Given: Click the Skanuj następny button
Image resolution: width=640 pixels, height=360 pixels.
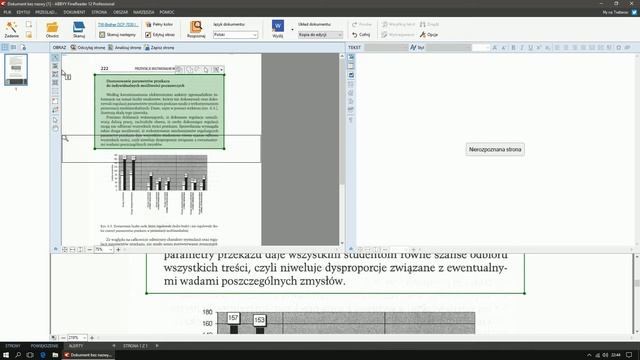Looking at the screenshot, I should pos(118,35).
